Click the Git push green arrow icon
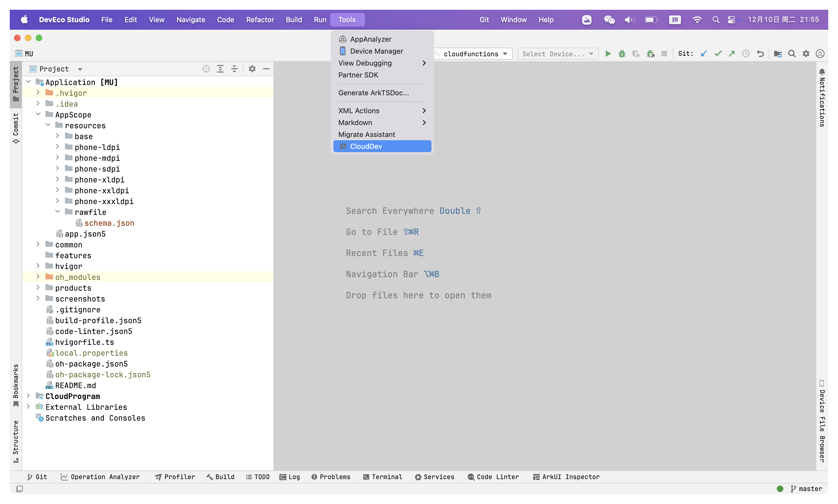 [732, 54]
